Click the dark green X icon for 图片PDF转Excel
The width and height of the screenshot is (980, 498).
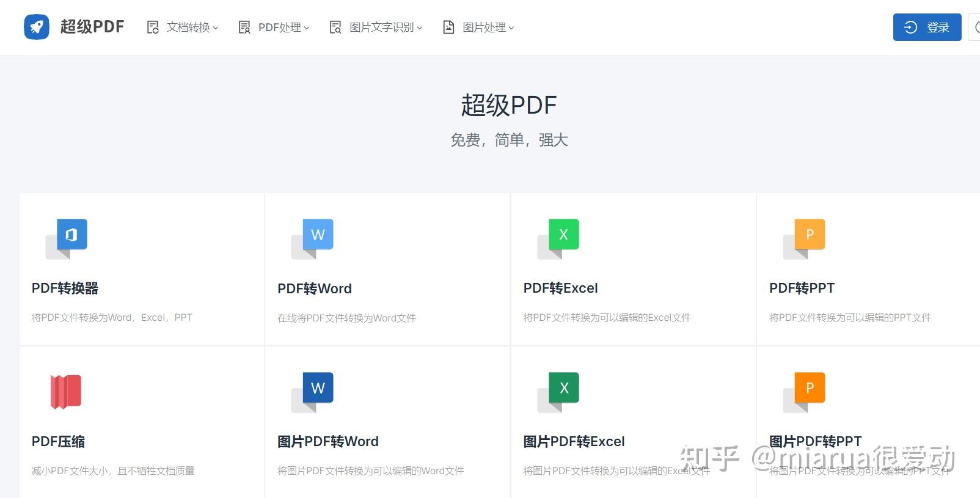558,392
